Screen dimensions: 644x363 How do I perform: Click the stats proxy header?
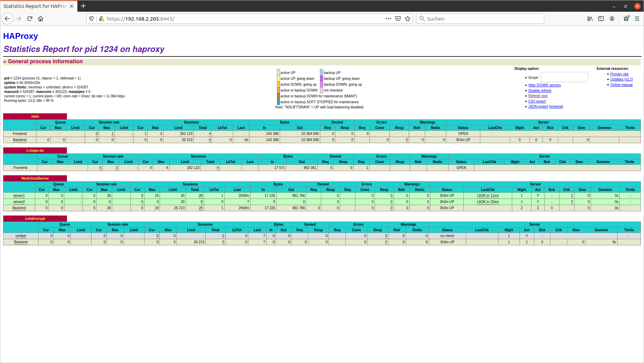tap(35, 116)
